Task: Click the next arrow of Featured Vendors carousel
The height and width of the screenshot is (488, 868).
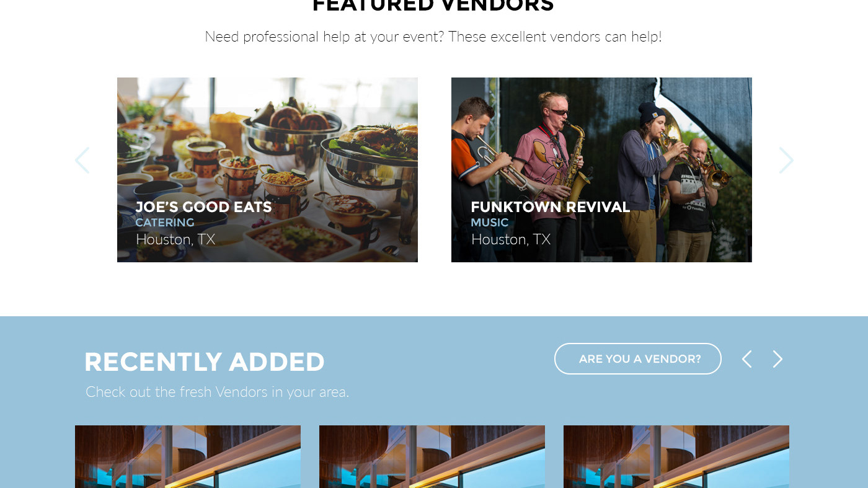Action: coord(786,161)
